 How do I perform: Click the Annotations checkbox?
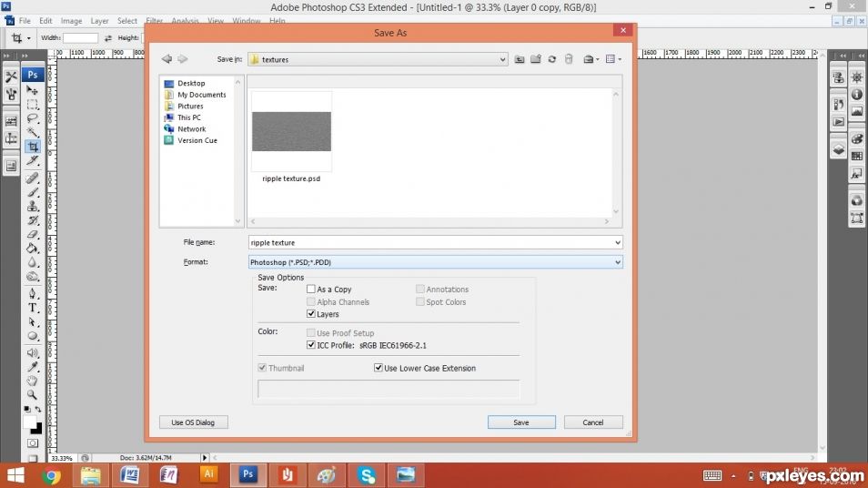pos(420,290)
